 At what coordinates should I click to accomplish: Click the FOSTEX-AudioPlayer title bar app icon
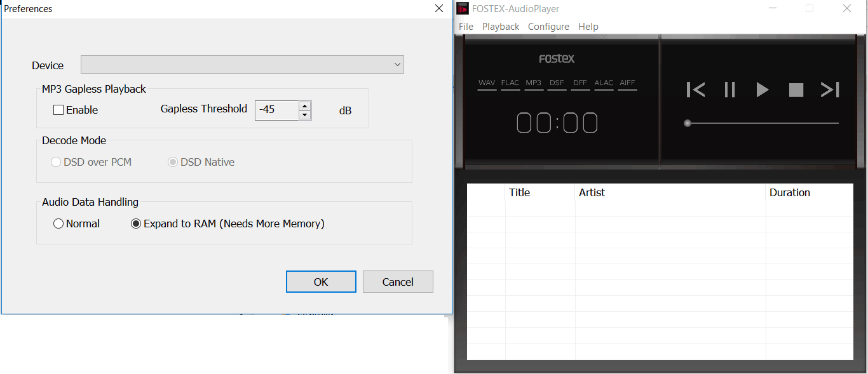[x=463, y=9]
